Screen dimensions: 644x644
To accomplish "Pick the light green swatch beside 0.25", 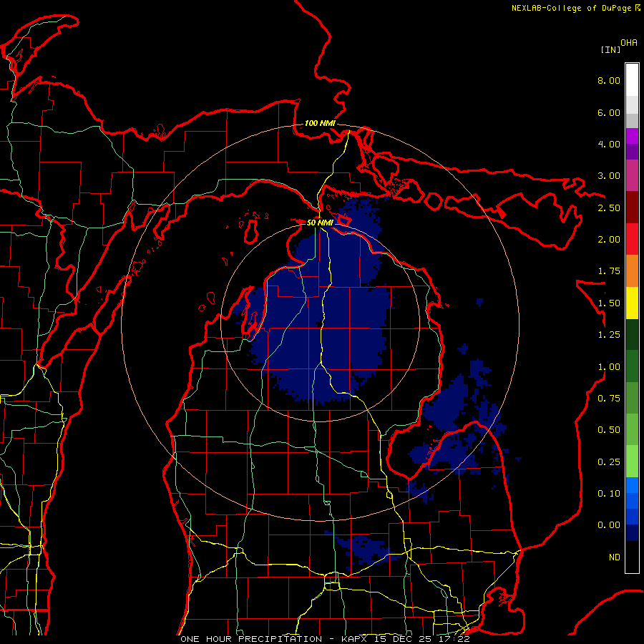I will (632, 462).
